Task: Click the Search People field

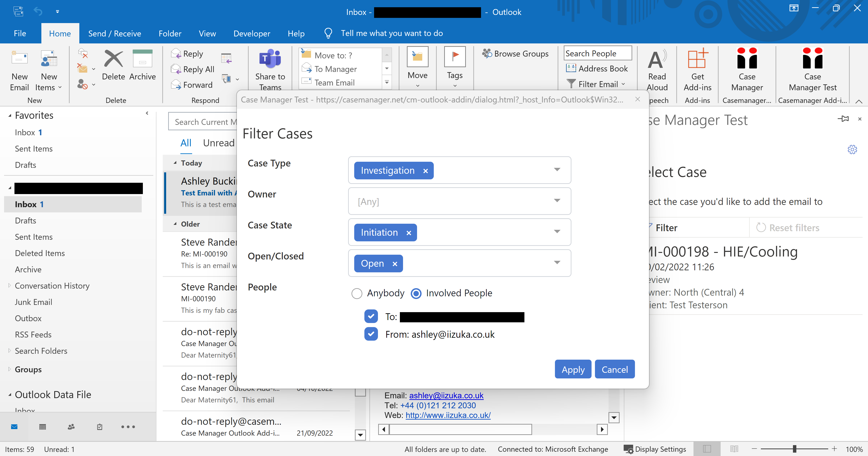Action: 598,53
